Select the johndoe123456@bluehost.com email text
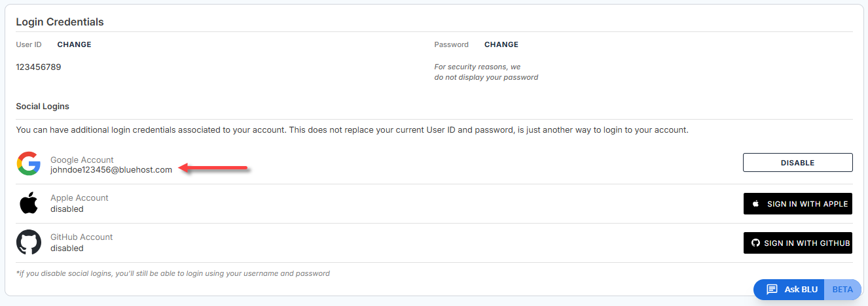The height and width of the screenshot is (306, 868). click(111, 170)
